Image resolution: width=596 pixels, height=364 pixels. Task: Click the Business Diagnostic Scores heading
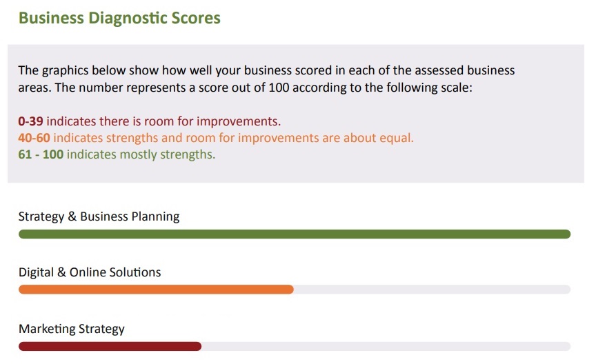pyautogui.click(x=119, y=18)
